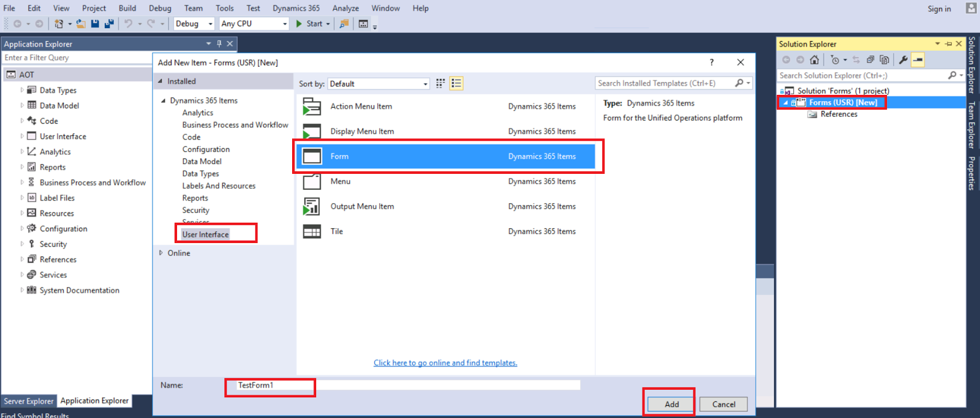Open the Build menu
This screenshot has height=418, width=980.
127,8
